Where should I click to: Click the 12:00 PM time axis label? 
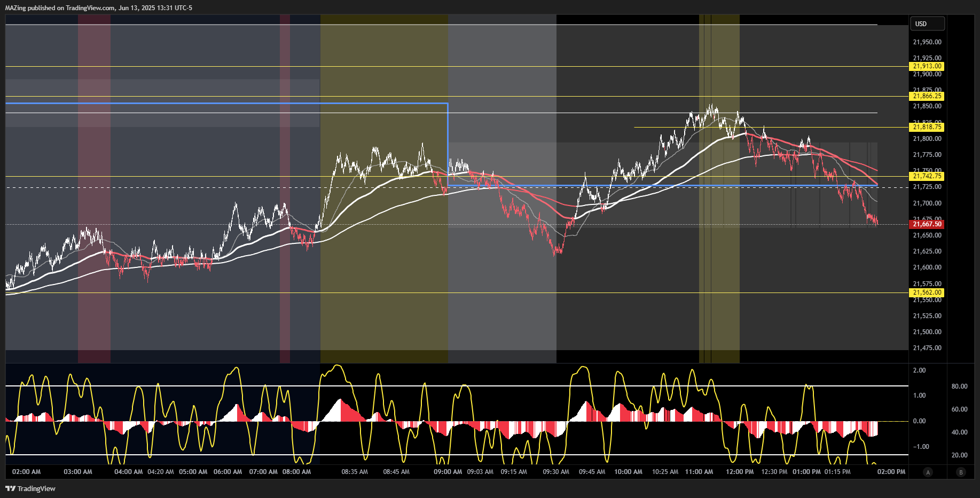[740, 472]
